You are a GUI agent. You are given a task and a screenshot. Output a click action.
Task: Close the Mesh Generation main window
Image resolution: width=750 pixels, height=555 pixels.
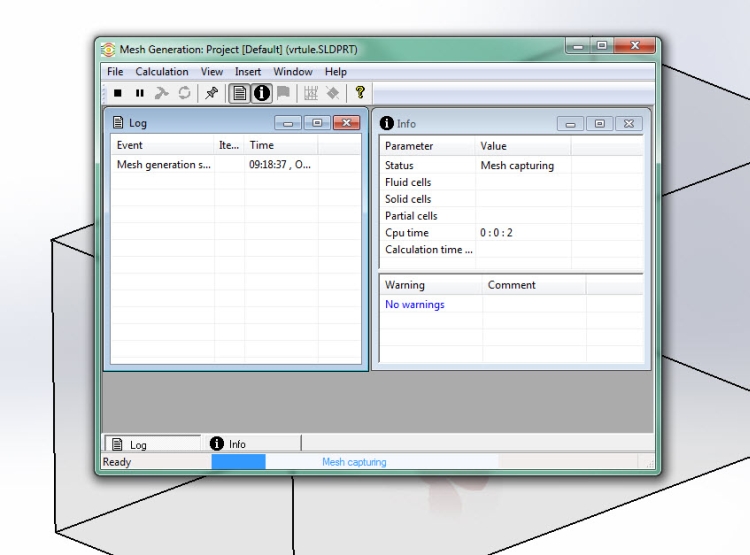[635, 45]
